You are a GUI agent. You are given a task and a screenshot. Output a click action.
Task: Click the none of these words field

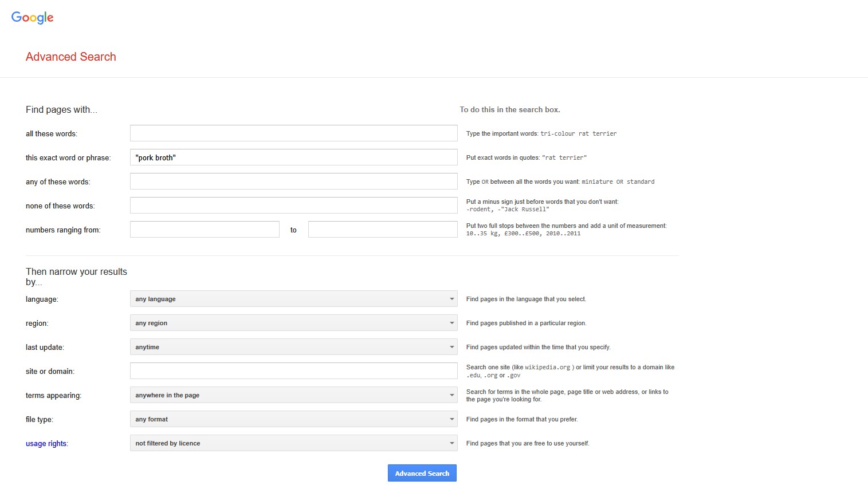tap(293, 206)
